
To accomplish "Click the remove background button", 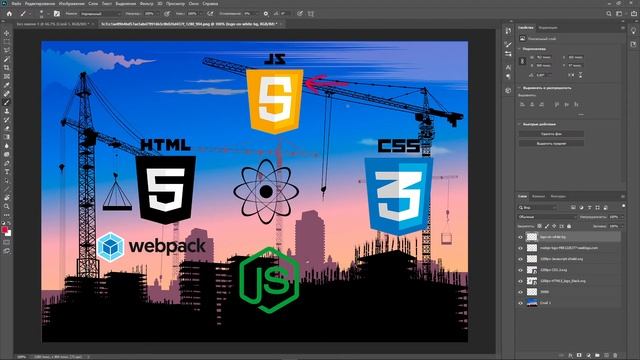I will 551,134.
